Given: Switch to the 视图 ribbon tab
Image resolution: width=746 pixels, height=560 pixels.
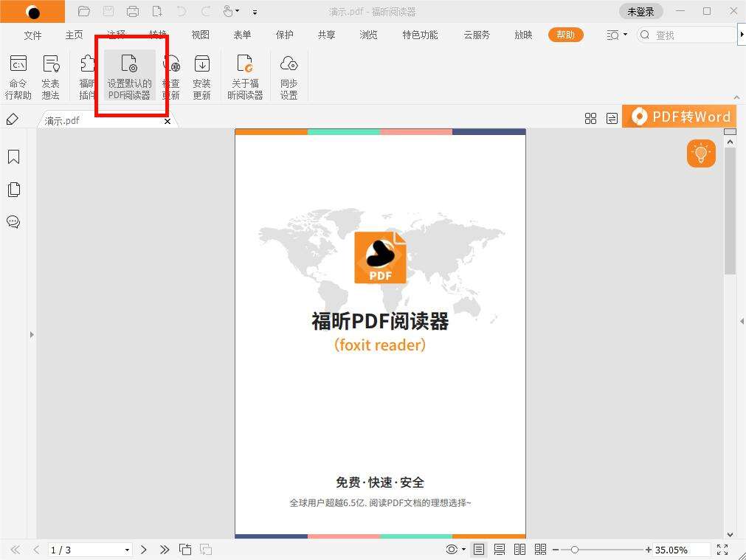Looking at the screenshot, I should click(x=199, y=35).
